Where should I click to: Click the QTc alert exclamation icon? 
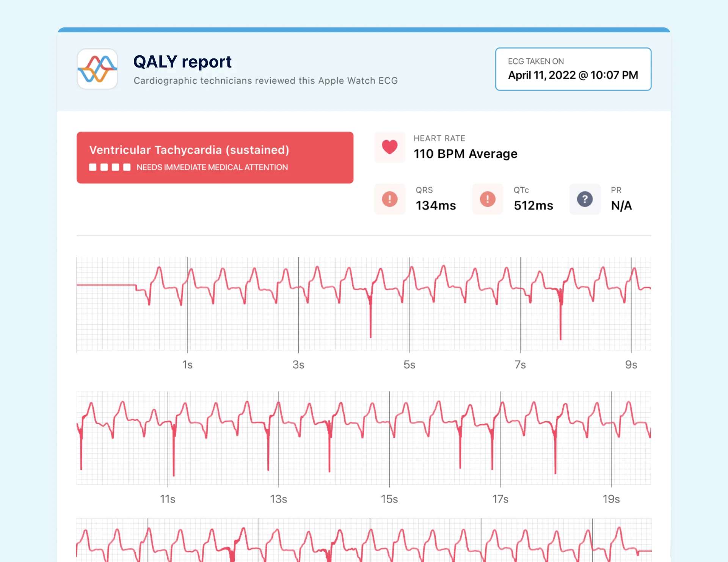487,199
